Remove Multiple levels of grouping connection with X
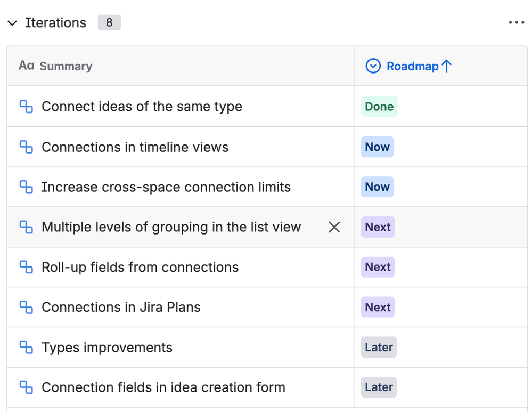Viewport: 532px width, 412px height. (x=334, y=227)
